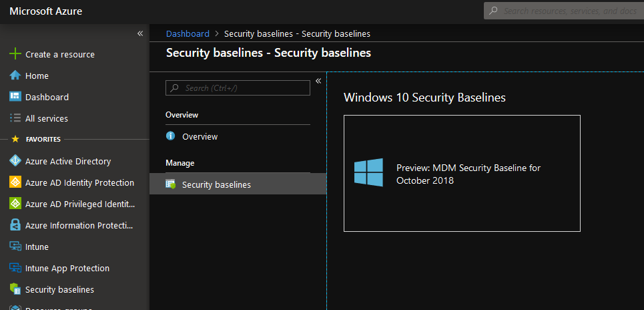
Task: Collapse the blade navigation menu
Action: (x=318, y=81)
